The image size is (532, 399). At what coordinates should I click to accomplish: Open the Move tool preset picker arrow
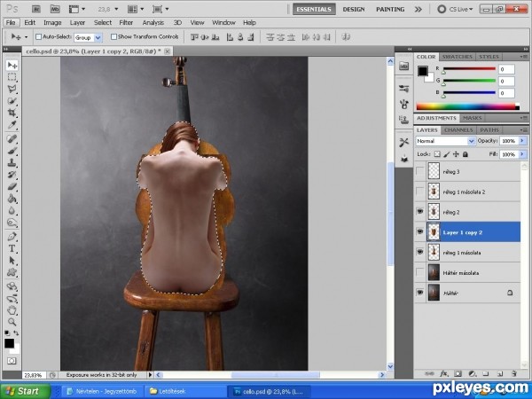coord(26,36)
